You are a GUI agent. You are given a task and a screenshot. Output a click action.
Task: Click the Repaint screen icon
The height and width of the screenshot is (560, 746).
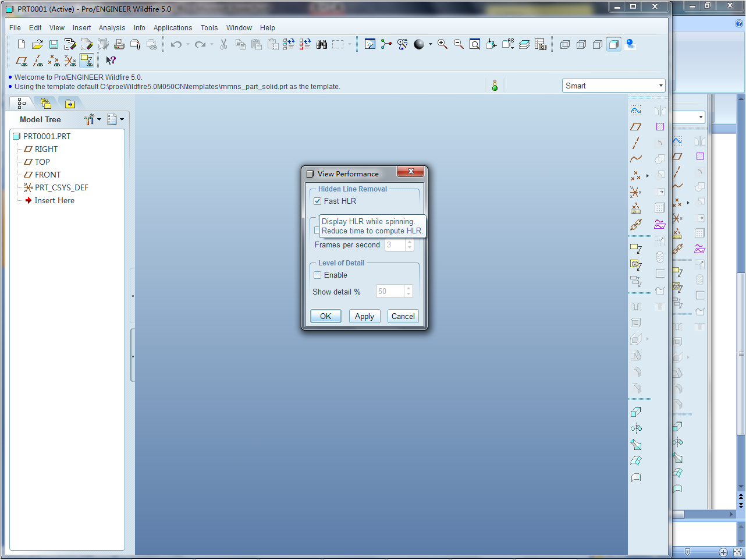370,44
